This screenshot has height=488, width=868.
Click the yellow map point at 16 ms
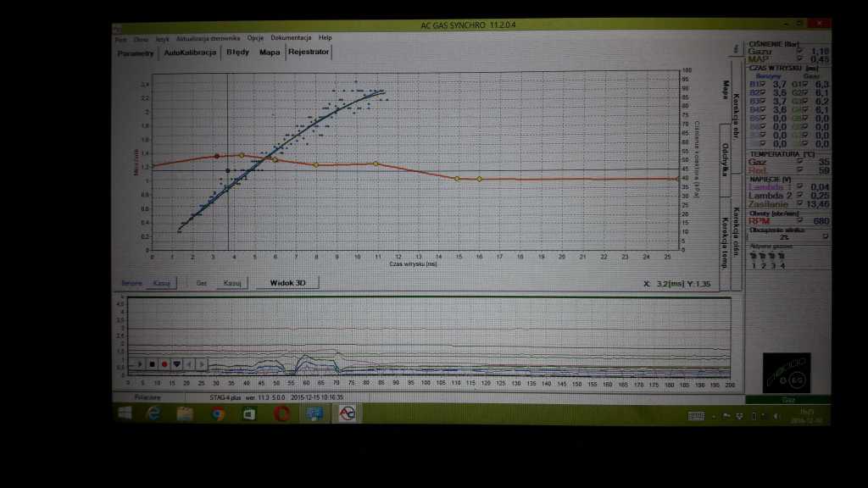click(480, 179)
